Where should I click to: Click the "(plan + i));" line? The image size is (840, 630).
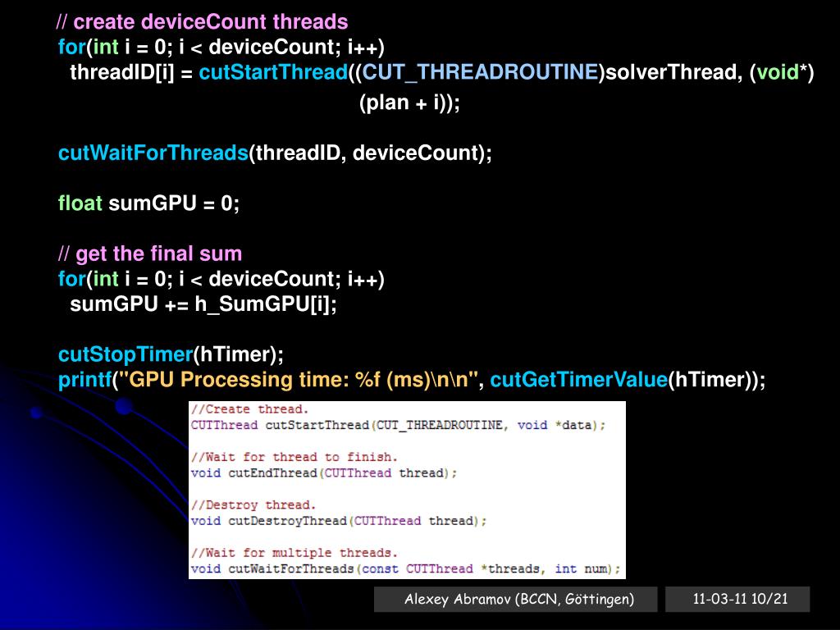(x=410, y=103)
